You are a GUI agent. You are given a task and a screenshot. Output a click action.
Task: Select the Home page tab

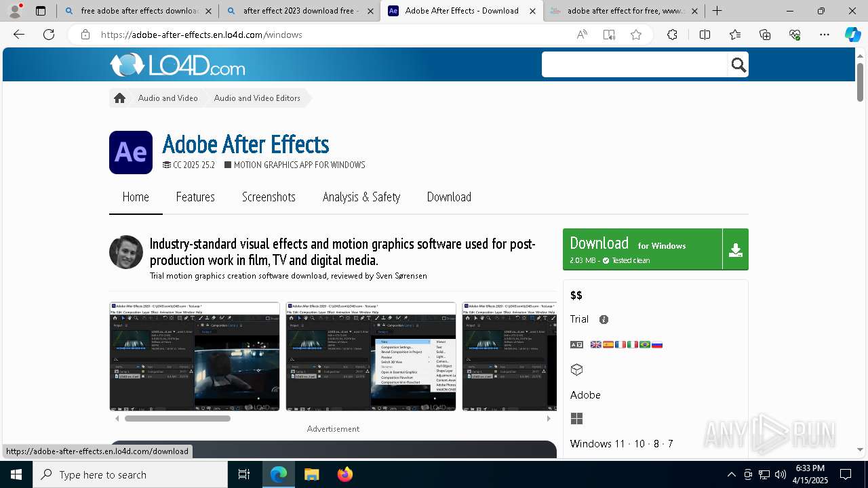(136, 197)
